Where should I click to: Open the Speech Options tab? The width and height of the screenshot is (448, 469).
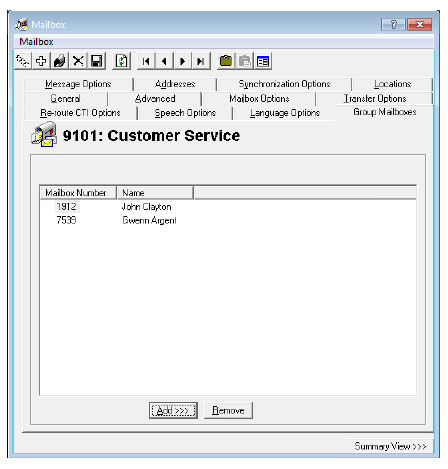[x=185, y=113]
